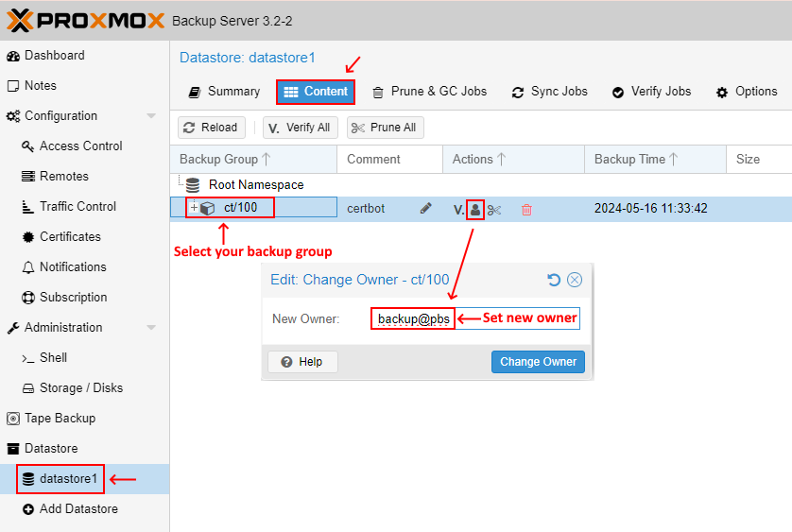Open Storage / Disks
This screenshot has width=792, height=532.
coord(72,388)
